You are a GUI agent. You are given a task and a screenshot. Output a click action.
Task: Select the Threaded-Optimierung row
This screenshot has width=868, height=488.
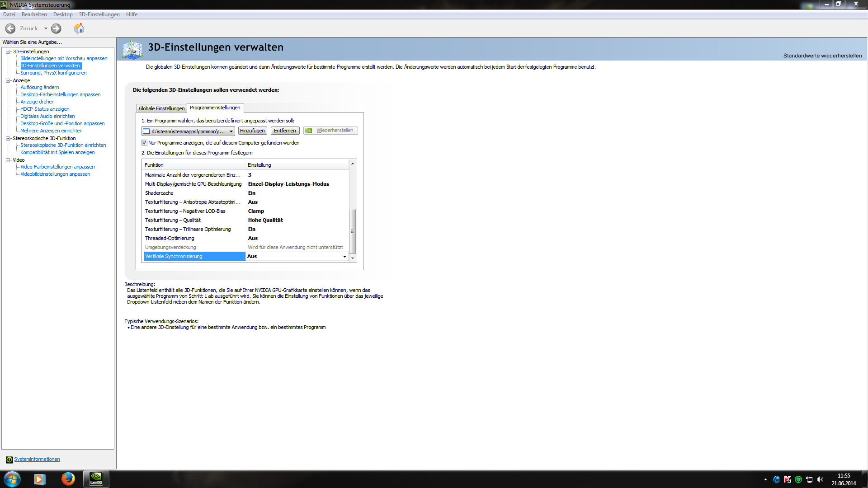click(x=170, y=238)
